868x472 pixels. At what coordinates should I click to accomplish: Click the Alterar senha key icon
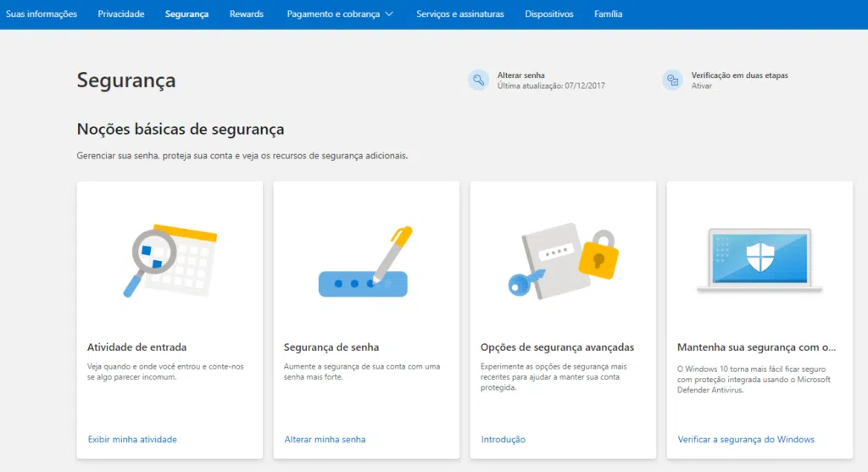(x=478, y=81)
